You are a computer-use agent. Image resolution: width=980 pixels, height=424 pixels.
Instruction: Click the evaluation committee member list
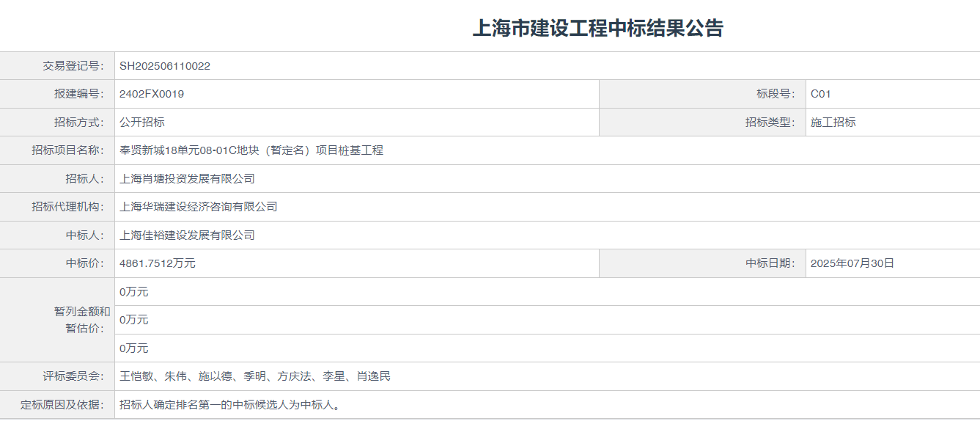click(x=255, y=376)
